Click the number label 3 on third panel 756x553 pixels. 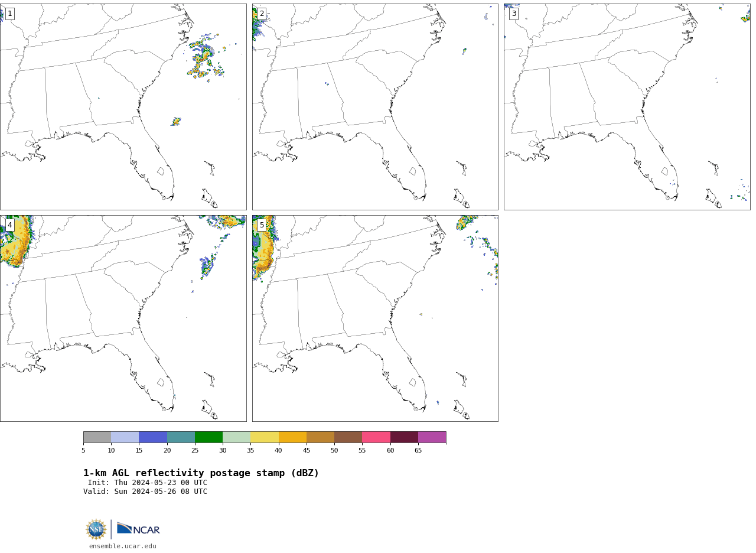(x=514, y=14)
